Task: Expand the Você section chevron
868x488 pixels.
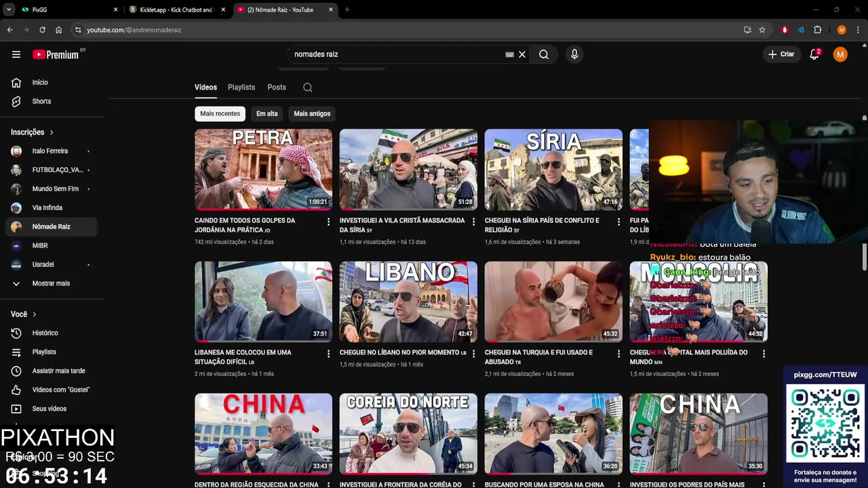Action: [x=35, y=314]
